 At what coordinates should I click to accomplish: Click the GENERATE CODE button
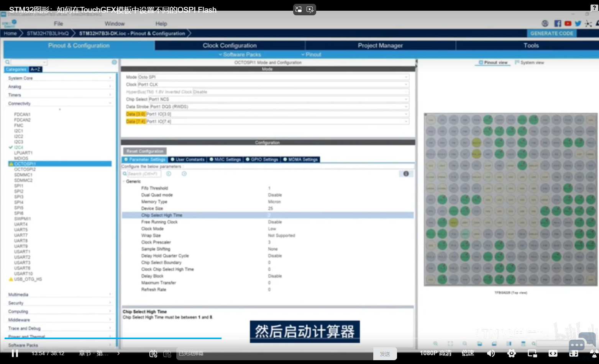552,33
